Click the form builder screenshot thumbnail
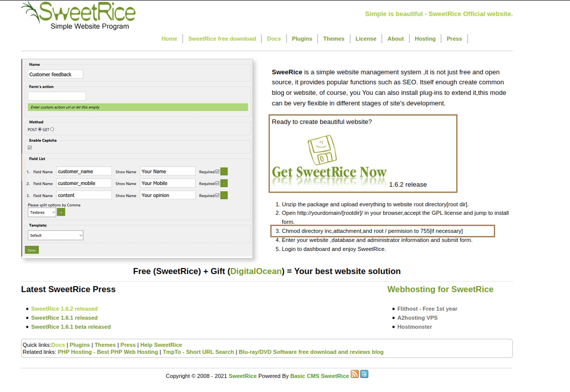Screen dimensions: 570x392 [137, 159]
